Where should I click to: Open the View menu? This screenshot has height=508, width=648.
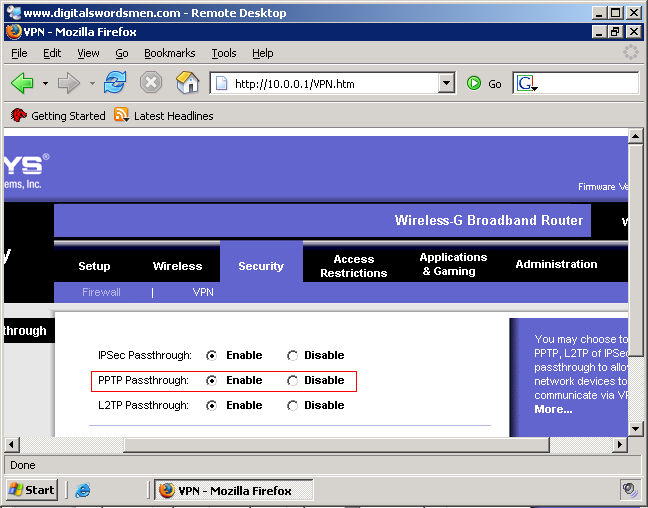click(x=88, y=53)
